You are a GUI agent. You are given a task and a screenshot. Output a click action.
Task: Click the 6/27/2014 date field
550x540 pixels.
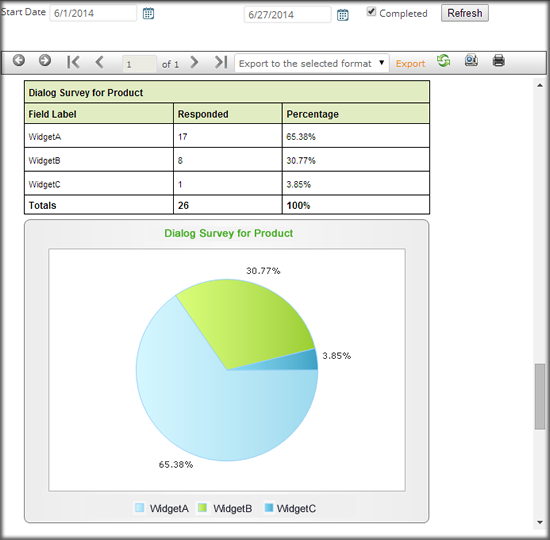point(287,15)
